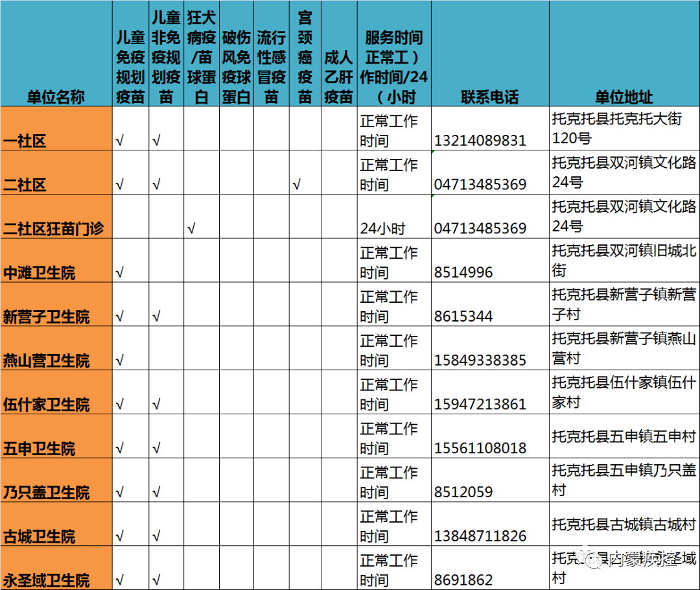Viewport: 700px width, 590px height.
Task: Click the checkmark for 二社区狂苗门诊 狂犬病疫苗
Action: point(191,229)
